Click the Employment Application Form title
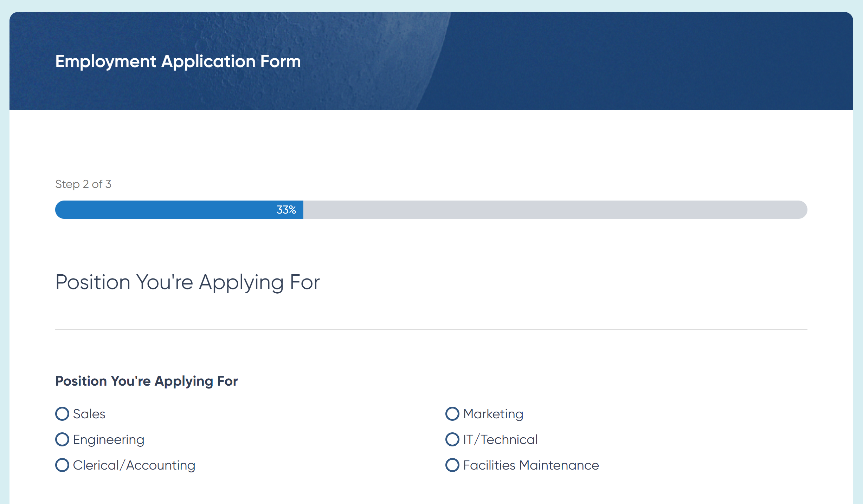The image size is (863, 504). [178, 61]
